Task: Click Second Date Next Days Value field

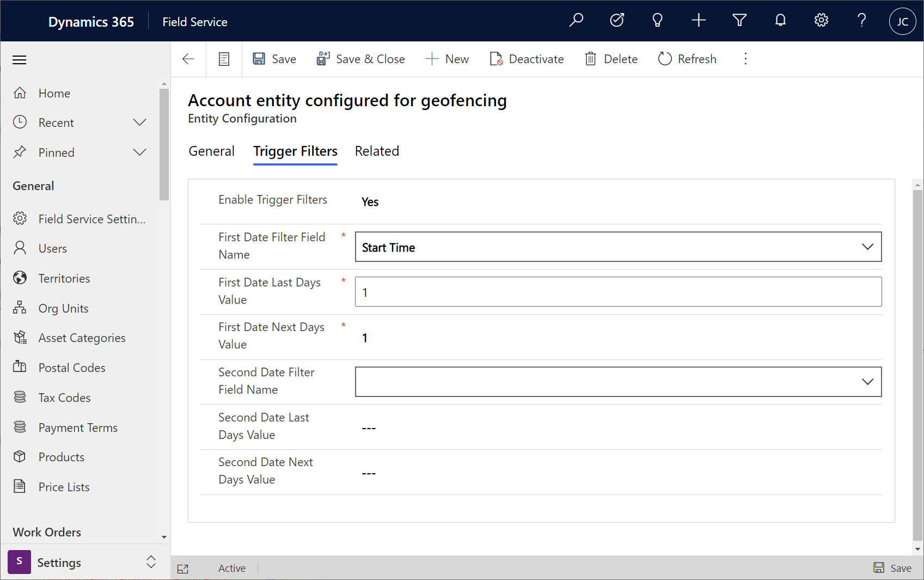Action: pyautogui.click(x=618, y=473)
